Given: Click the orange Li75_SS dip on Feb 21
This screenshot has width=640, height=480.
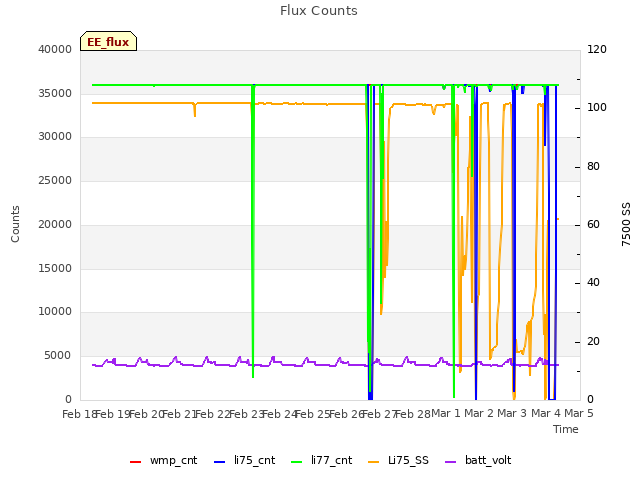Looking at the screenshot, I should pyautogui.click(x=195, y=110).
